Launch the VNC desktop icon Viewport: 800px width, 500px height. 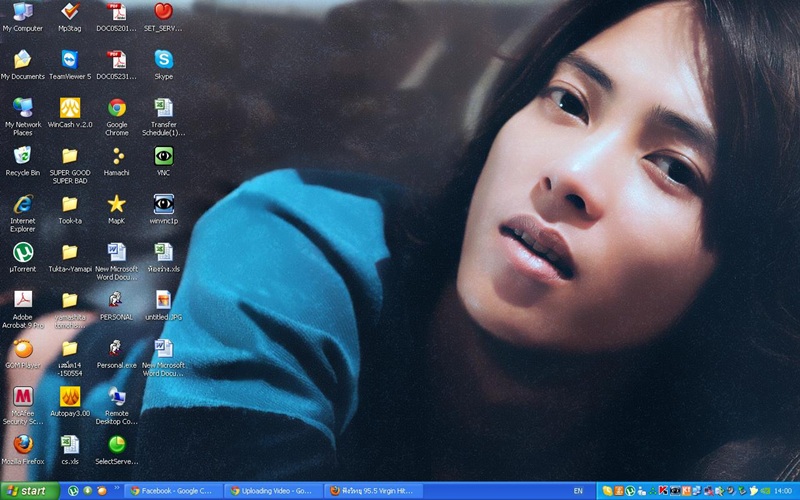click(x=163, y=161)
